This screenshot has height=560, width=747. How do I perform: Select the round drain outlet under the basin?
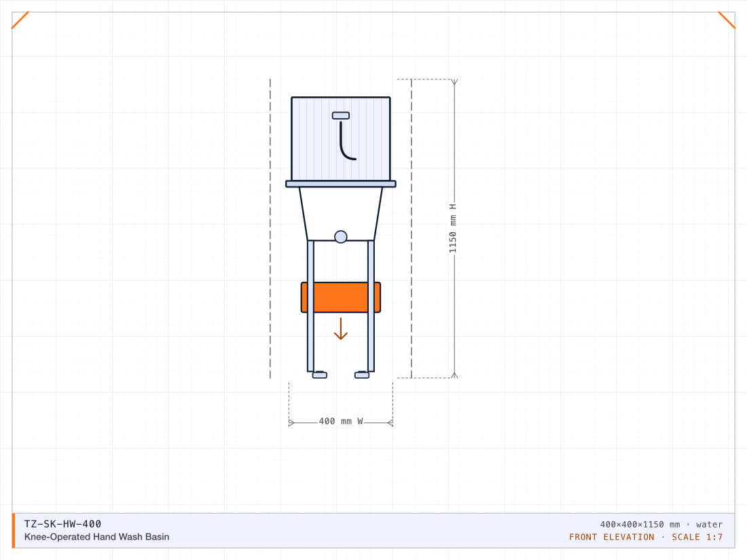(x=341, y=237)
